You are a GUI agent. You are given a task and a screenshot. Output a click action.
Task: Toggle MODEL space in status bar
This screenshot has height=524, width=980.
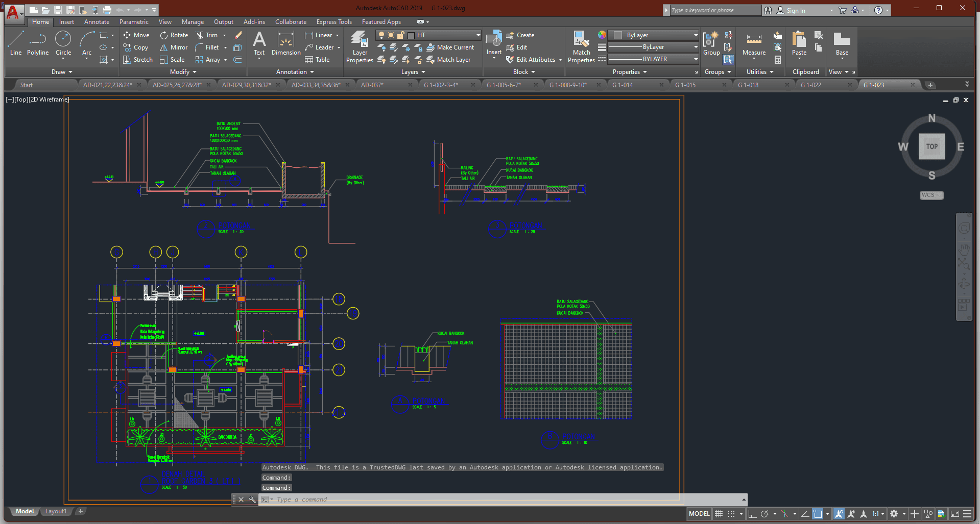(x=699, y=514)
